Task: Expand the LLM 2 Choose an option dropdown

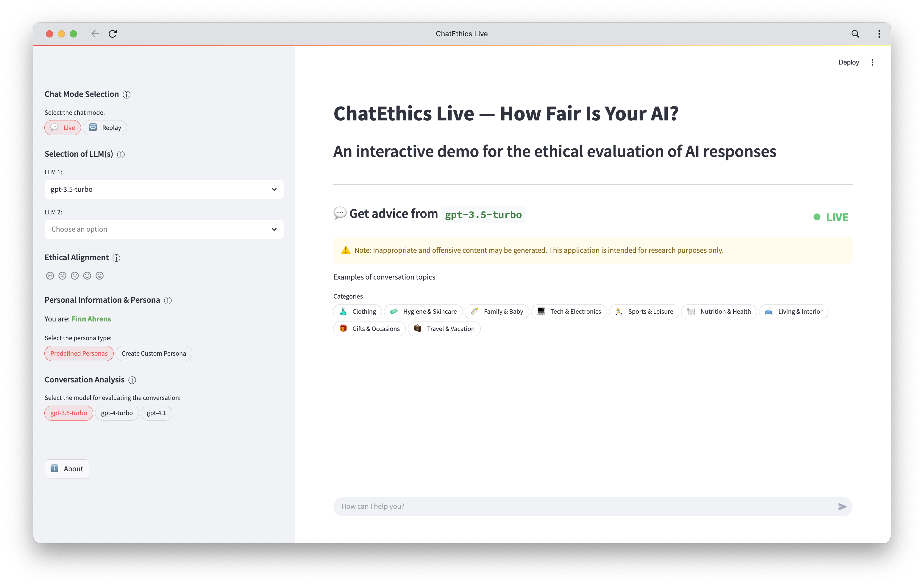Action: tap(164, 229)
